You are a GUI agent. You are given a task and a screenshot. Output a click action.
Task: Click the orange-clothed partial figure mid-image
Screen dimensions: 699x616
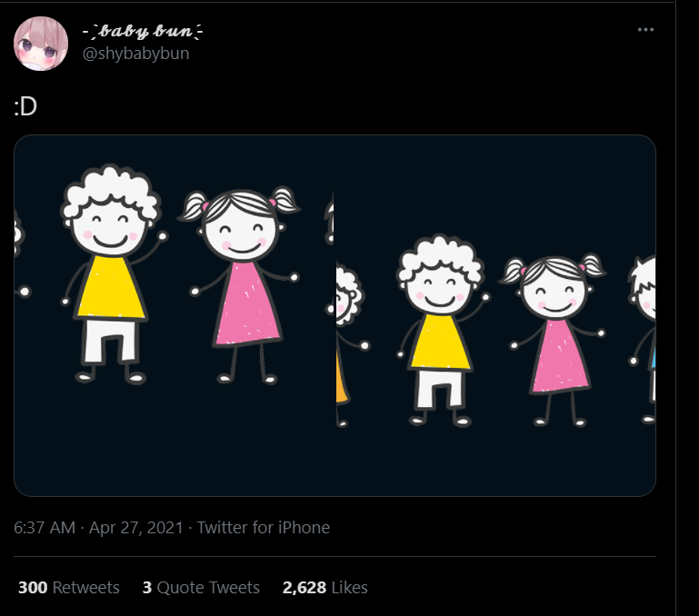pyautogui.click(x=342, y=377)
